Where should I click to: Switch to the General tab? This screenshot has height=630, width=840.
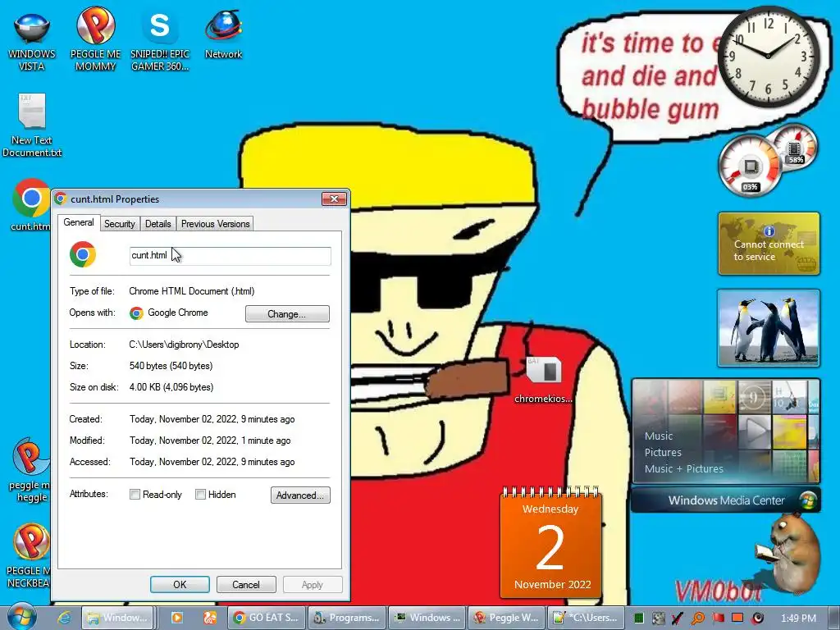tap(78, 222)
